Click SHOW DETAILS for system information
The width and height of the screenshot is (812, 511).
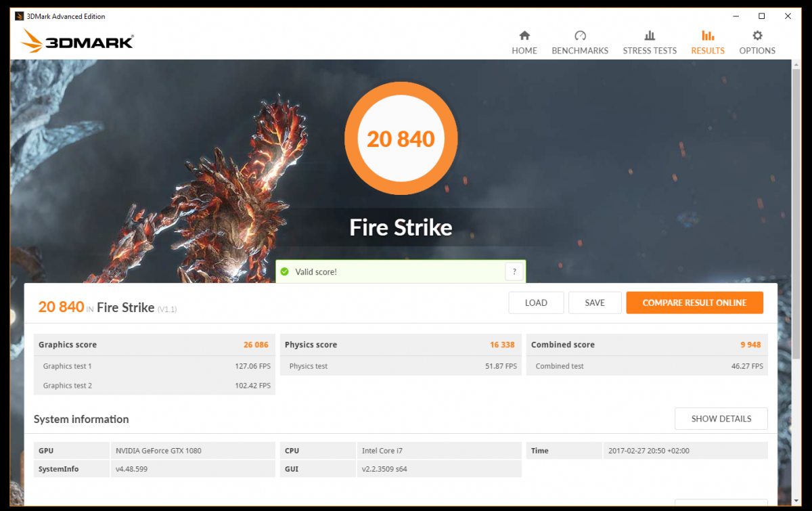tap(721, 419)
